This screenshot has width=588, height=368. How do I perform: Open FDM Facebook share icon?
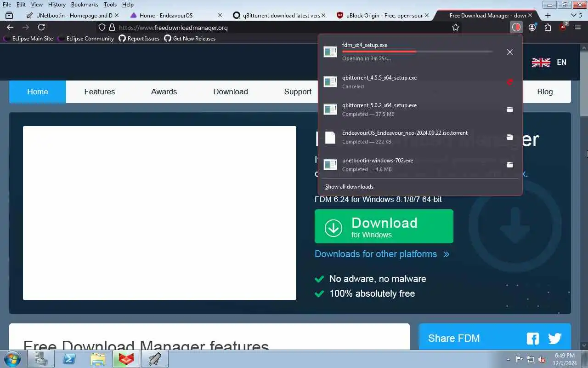point(533,339)
